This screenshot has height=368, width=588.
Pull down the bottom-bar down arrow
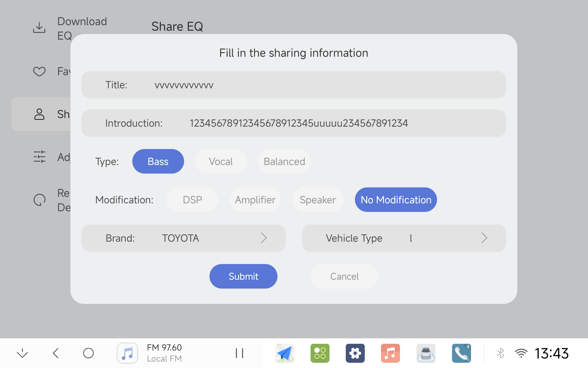(22, 353)
